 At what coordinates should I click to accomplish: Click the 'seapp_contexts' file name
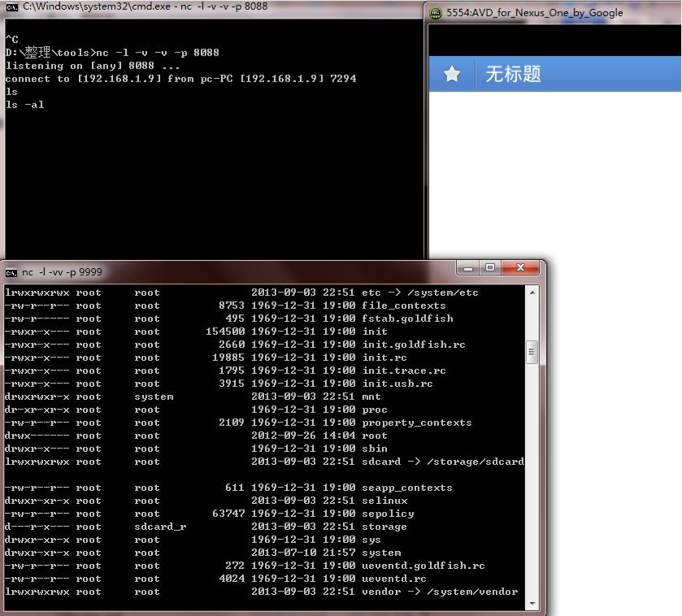[x=407, y=488]
